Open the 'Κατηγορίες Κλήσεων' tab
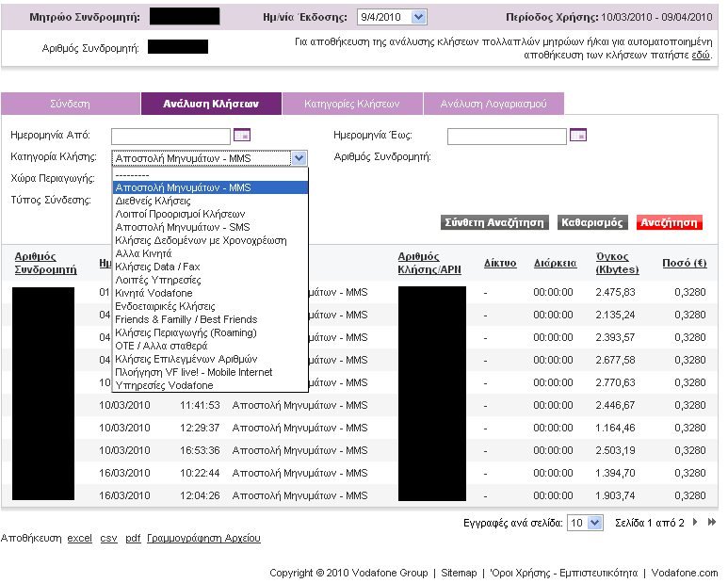728x583 pixels. tap(351, 105)
